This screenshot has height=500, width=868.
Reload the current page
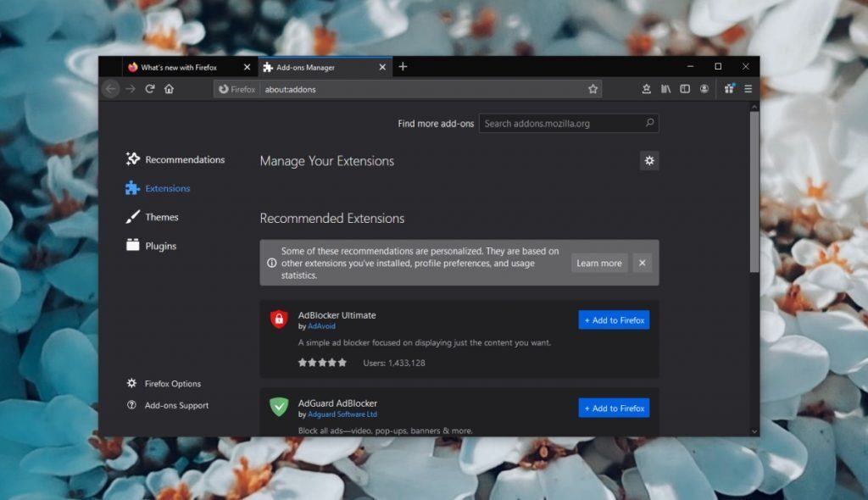[x=149, y=88]
